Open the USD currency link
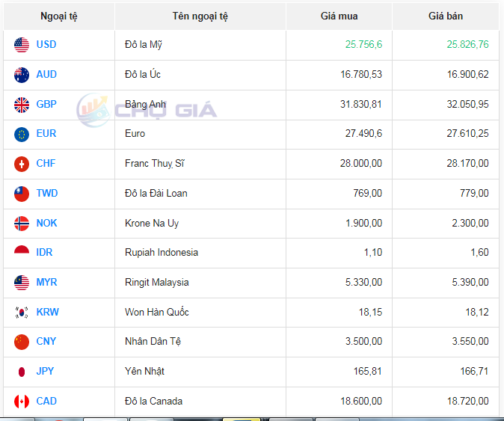 click(46, 44)
